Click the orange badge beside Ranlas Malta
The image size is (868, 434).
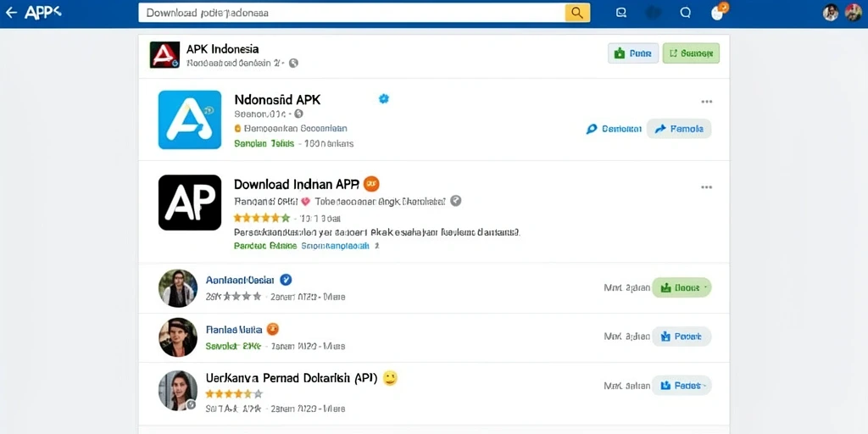(272, 329)
